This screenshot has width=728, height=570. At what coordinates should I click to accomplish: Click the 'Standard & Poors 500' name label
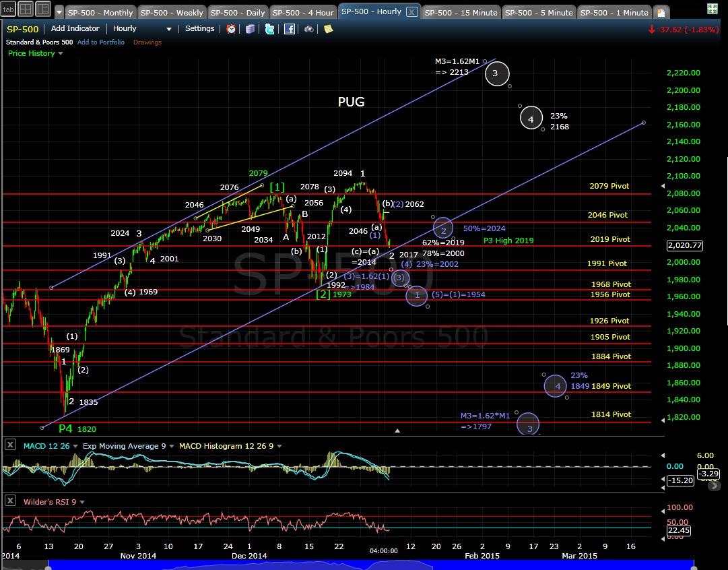[x=39, y=42]
